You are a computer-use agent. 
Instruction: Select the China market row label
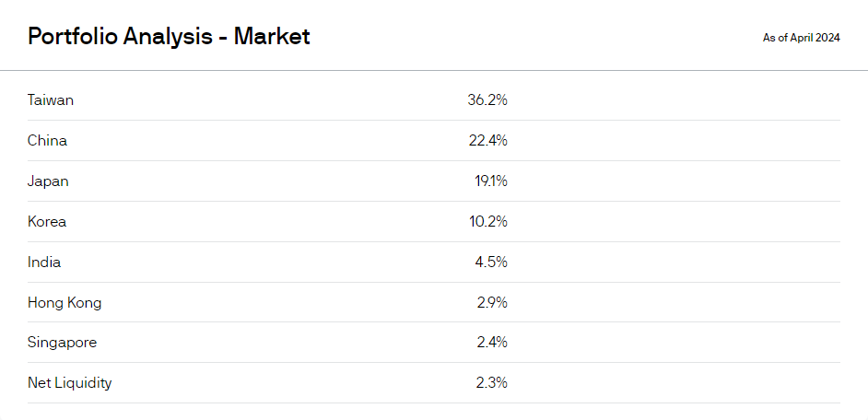[x=47, y=141]
